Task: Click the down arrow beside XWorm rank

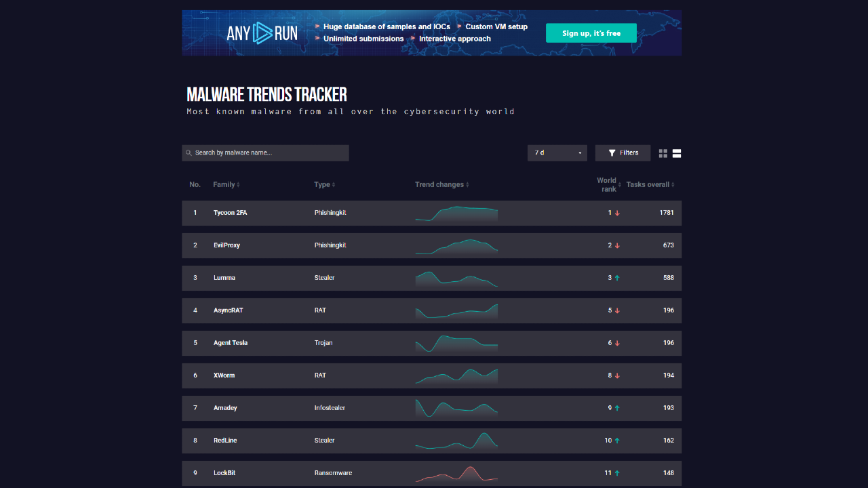Action: (617, 375)
